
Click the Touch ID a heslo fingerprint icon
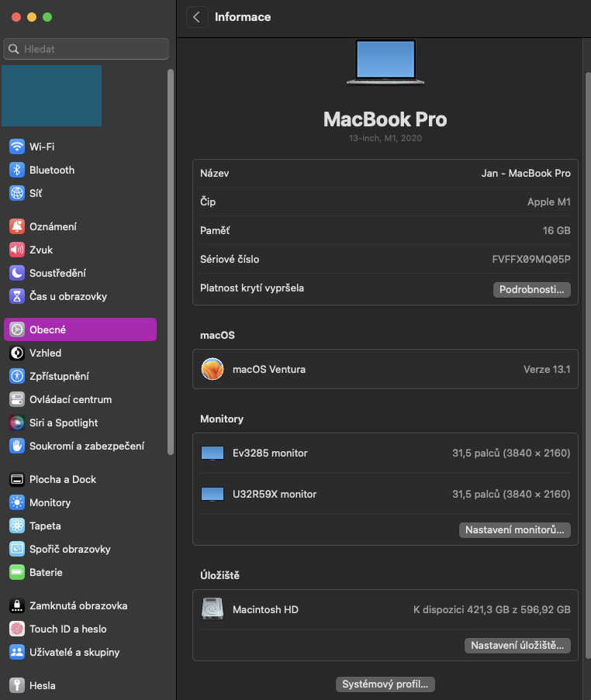(x=17, y=629)
